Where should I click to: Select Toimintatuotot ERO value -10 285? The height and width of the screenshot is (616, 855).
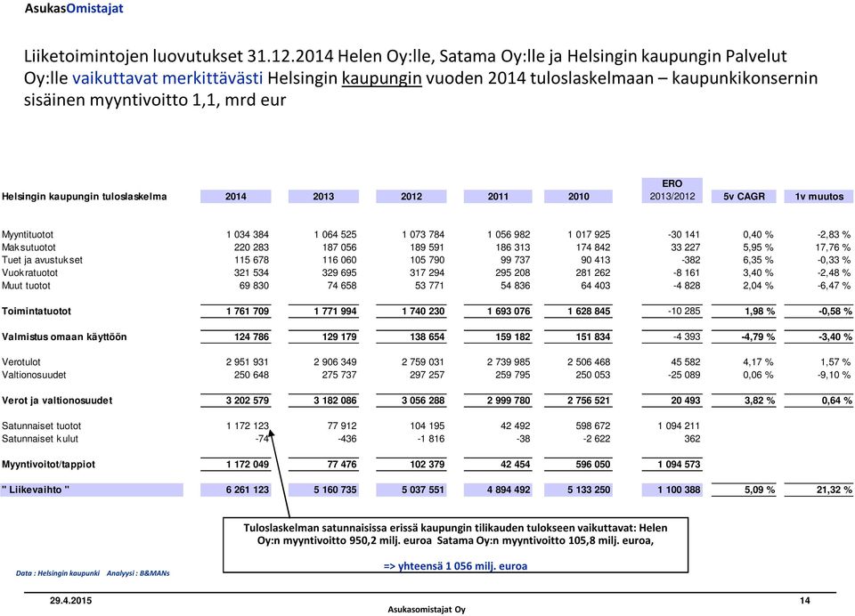coord(684,312)
